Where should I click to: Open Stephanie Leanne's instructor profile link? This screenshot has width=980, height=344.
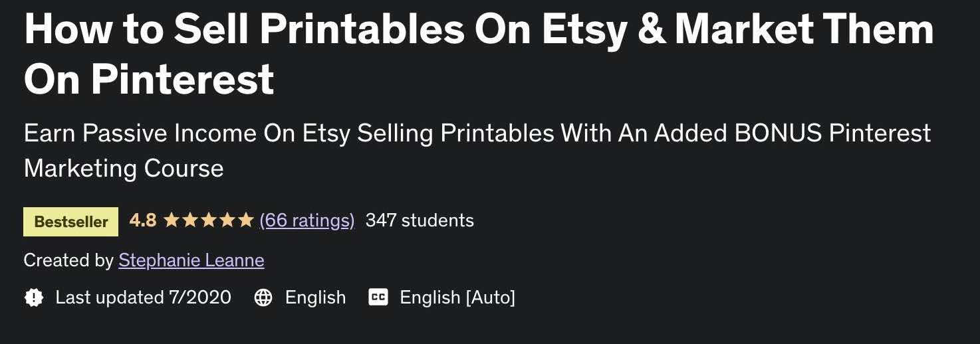point(191,260)
